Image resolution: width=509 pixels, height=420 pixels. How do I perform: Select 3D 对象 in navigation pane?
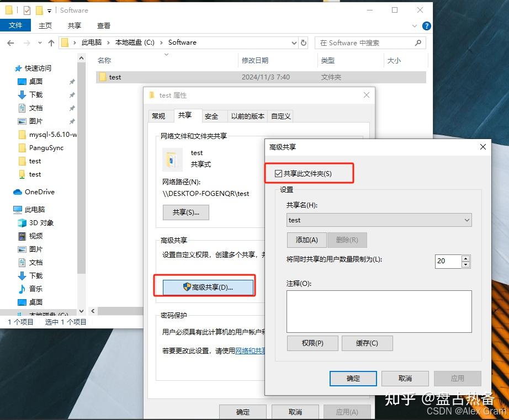41,223
